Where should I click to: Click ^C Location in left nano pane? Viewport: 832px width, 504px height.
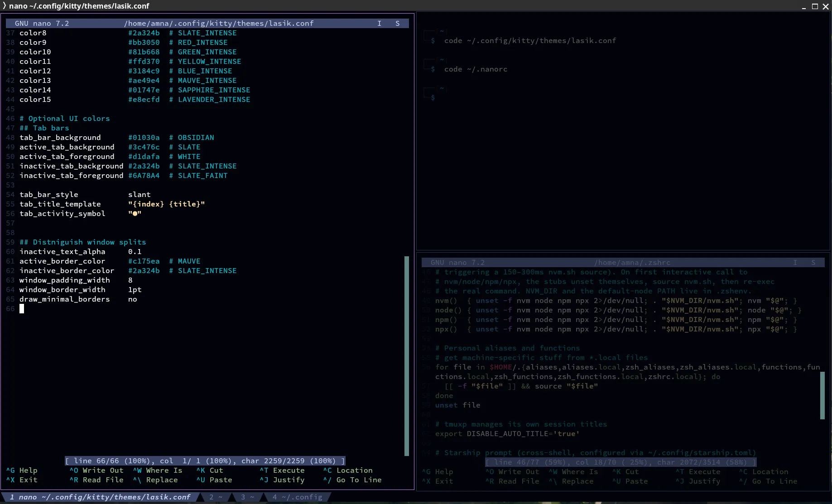[348, 470]
